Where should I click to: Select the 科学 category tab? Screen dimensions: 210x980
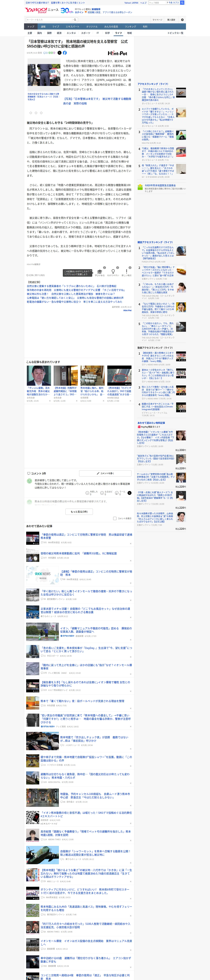107,33
